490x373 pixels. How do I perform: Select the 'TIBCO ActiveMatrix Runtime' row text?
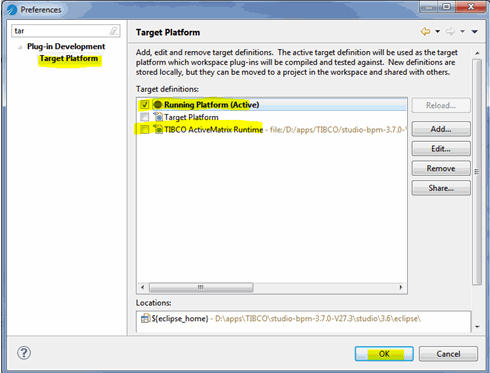[213, 130]
